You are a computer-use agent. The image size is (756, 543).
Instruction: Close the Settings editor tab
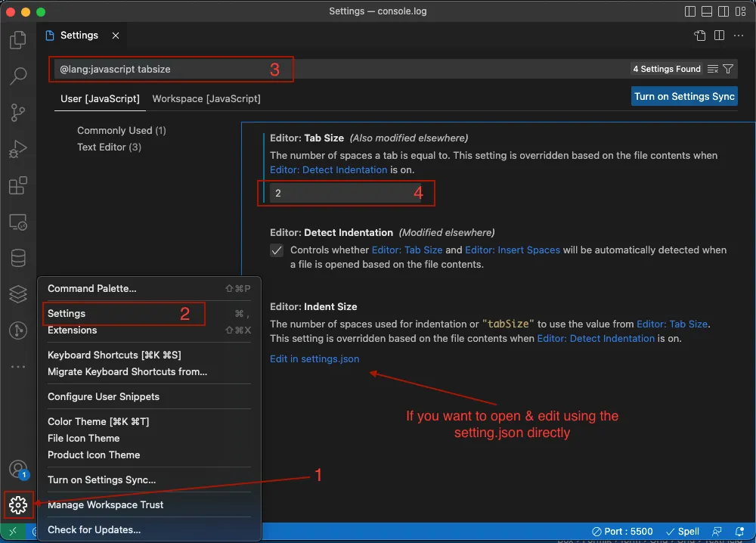coord(116,36)
